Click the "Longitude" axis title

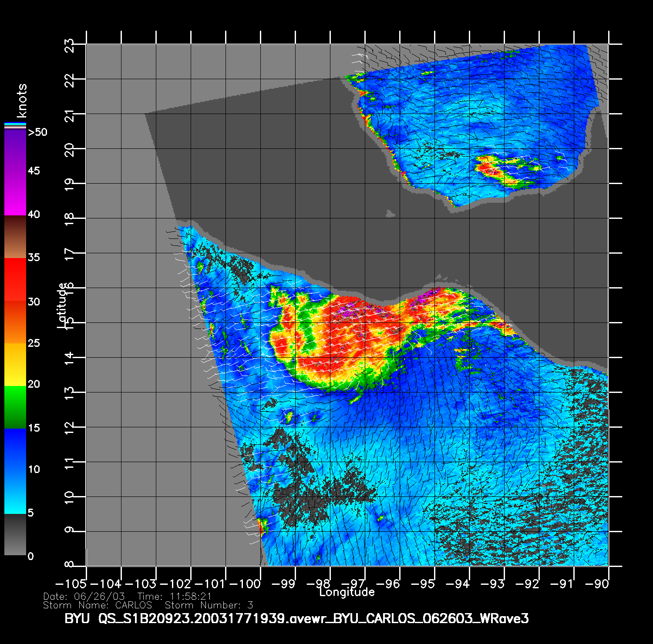347,592
